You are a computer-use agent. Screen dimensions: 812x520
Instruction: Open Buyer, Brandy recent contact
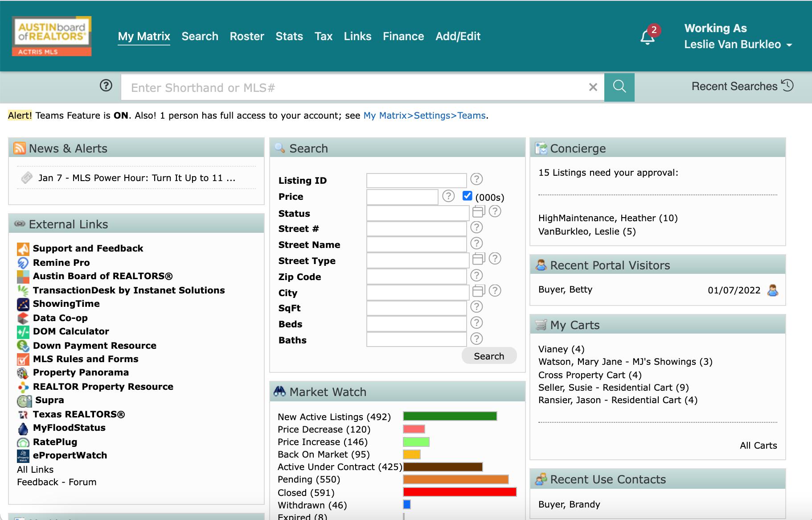[569, 504]
